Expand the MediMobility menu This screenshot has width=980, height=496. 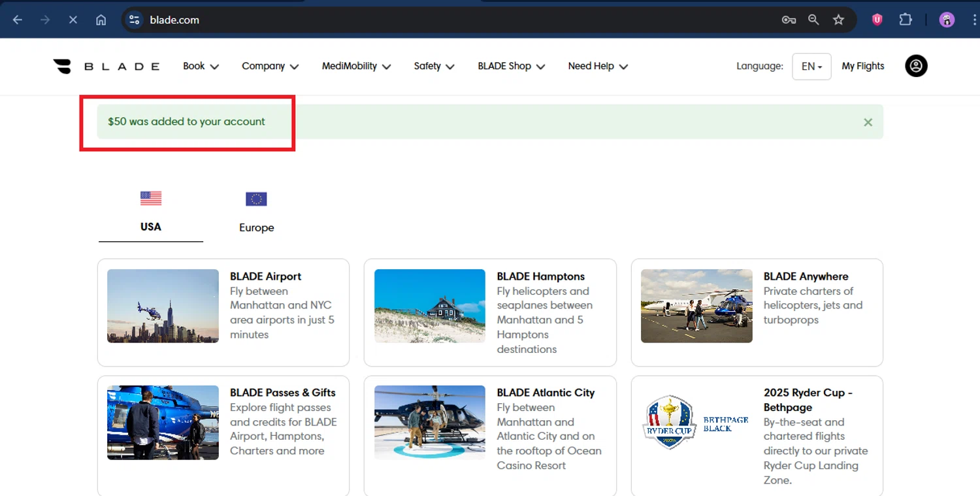pos(356,66)
